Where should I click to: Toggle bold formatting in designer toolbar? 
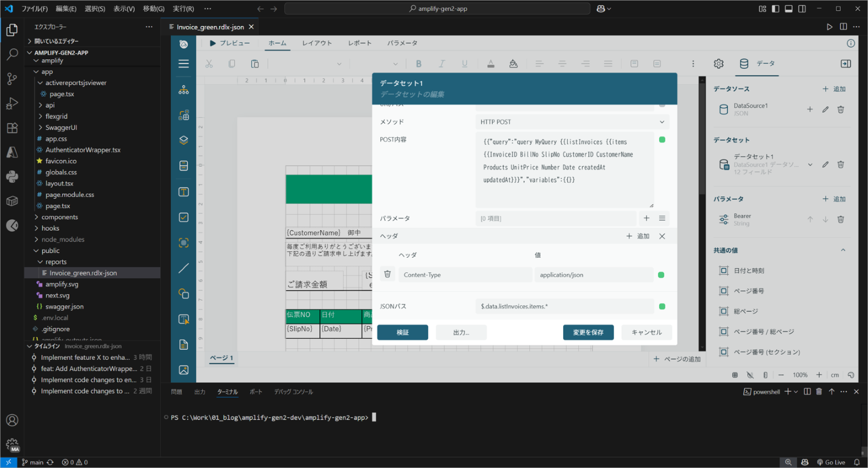pos(419,63)
